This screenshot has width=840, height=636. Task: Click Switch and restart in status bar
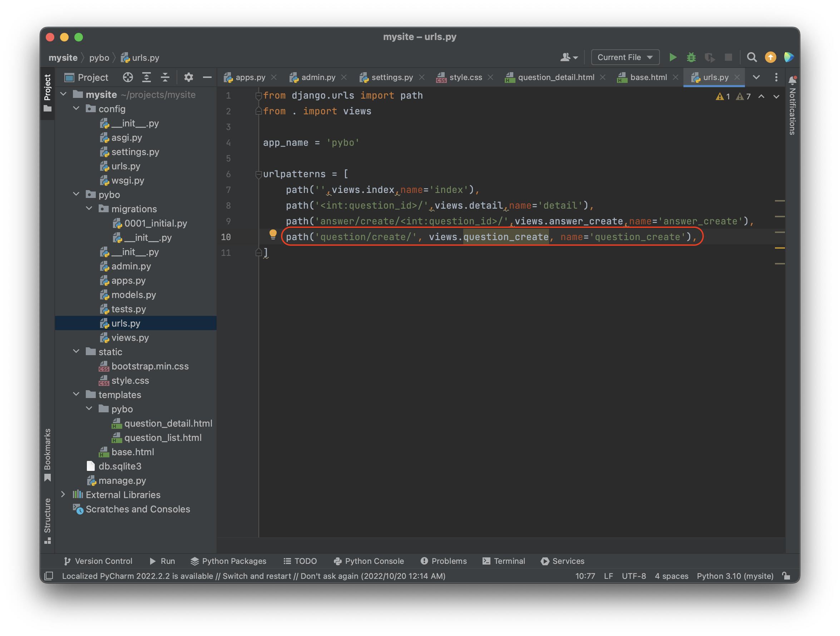pyautogui.click(x=256, y=576)
